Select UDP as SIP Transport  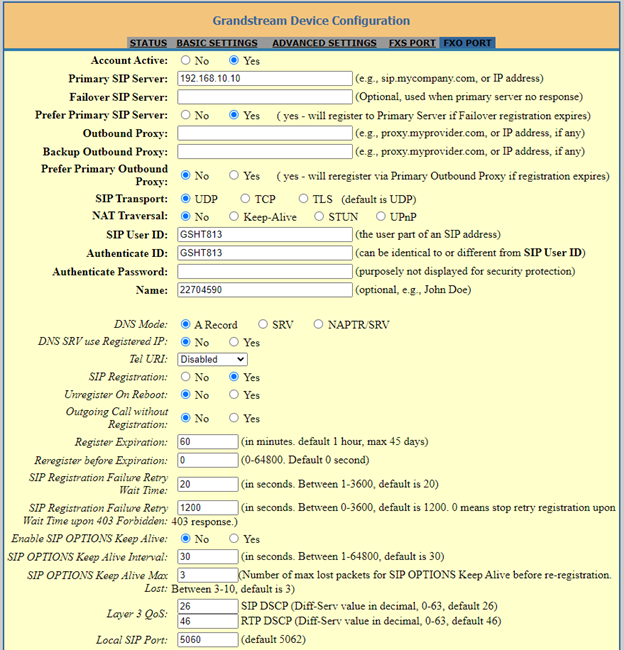pyautogui.click(x=186, y=199)
